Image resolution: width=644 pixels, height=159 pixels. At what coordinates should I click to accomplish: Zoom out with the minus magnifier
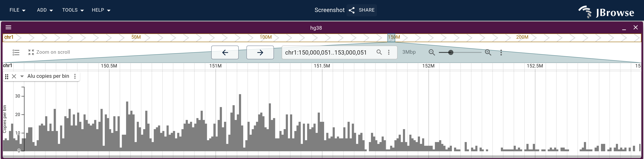point(432,52)
